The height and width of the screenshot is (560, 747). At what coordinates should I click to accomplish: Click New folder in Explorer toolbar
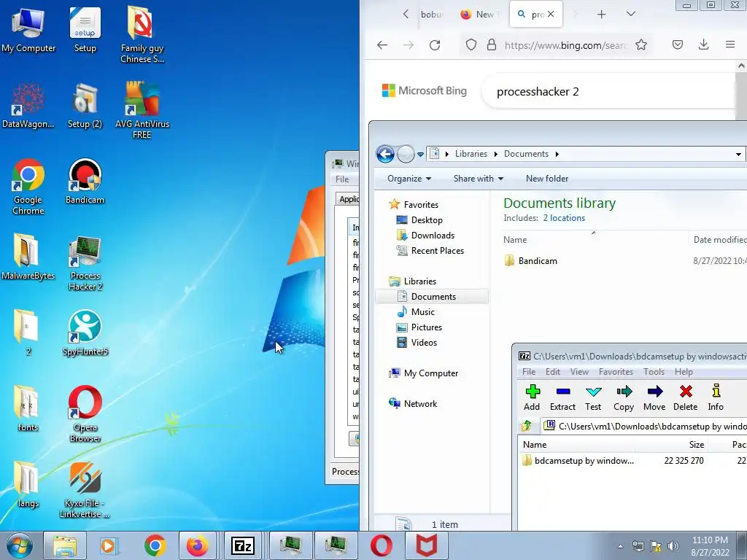[x=547, y=179]
